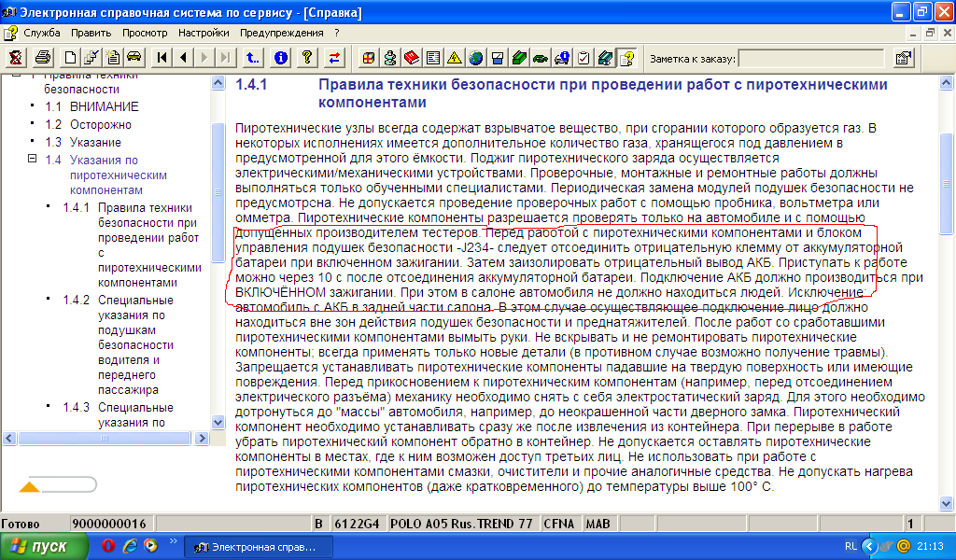Click the main text vertical scrollbar down arrow
Viewport: 956px width, 560px height.
[946, 502]
